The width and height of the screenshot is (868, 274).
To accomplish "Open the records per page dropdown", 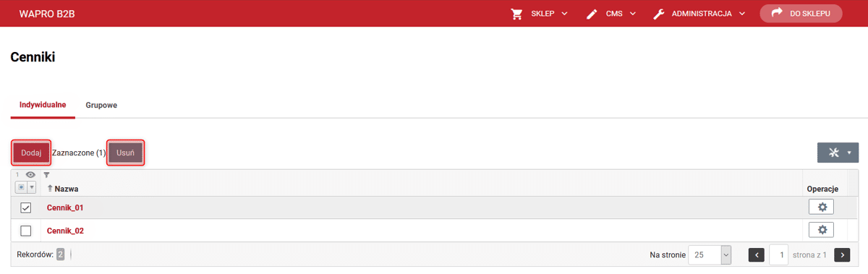I will pos(710,254).
